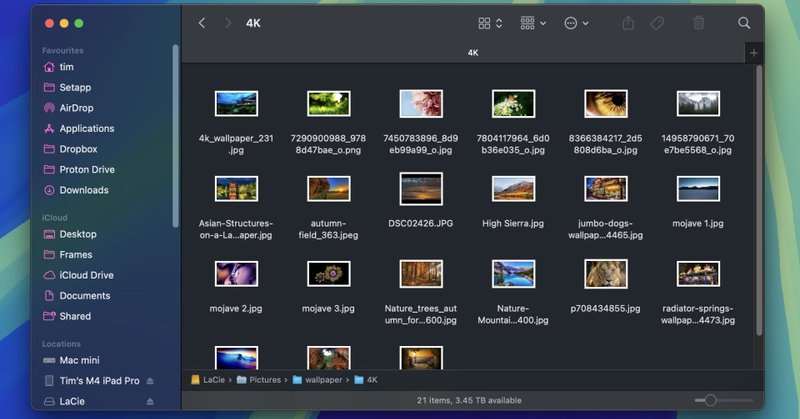
Task: Click the 21 items status text
Action: pos(469,401)
